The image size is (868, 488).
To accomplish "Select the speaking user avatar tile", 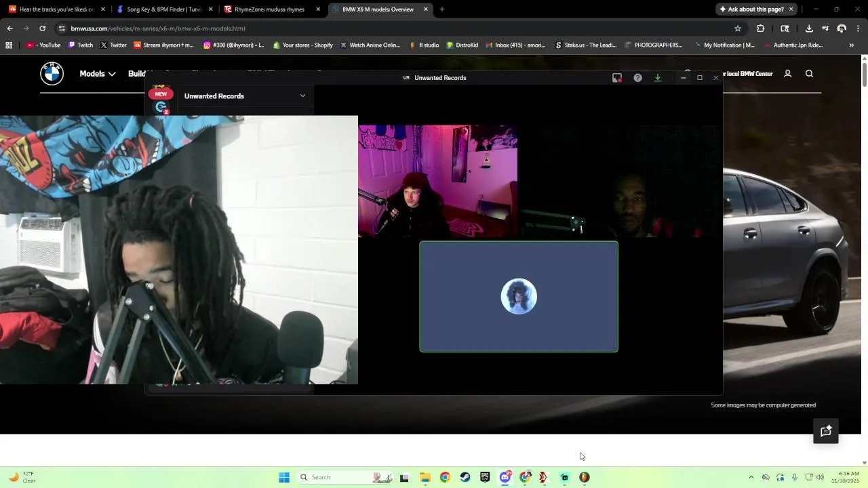I will click(x=519, y=297).
